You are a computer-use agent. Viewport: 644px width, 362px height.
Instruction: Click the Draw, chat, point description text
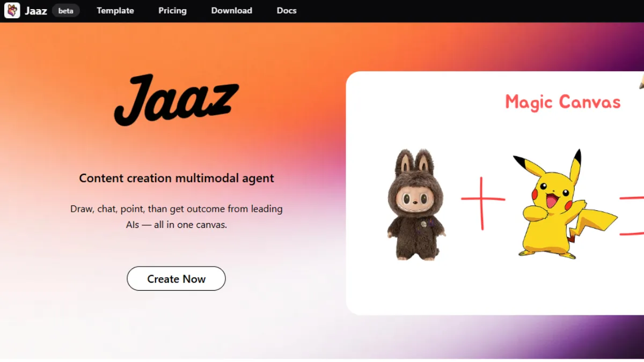tap(177, 217)
